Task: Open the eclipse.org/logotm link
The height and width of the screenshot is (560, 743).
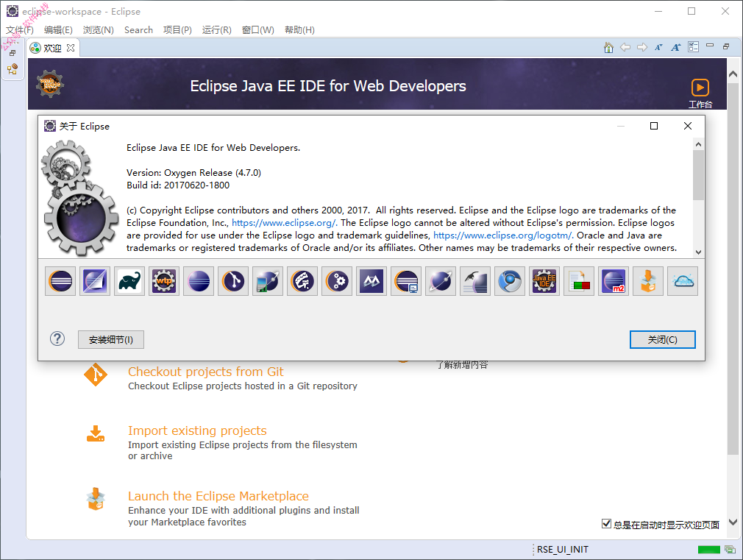Action: coord(502,235)
